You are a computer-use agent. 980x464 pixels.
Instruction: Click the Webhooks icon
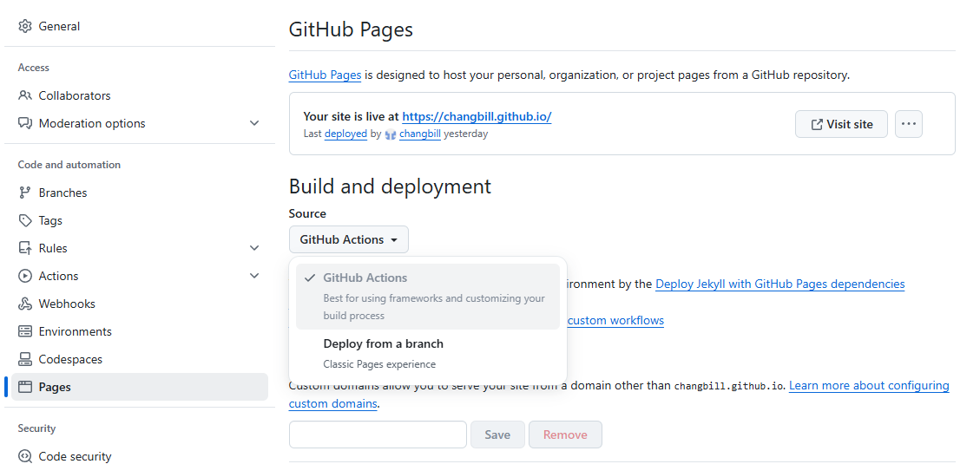25,304
